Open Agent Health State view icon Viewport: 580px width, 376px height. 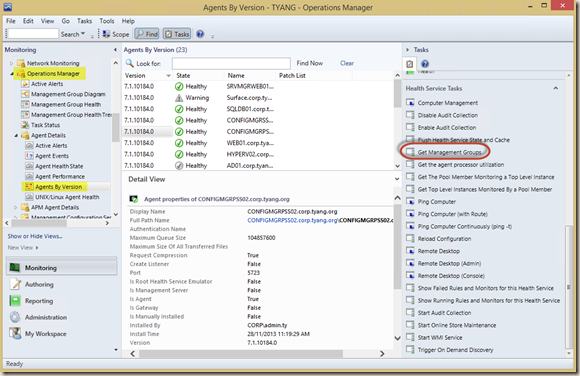pos(29,166)
